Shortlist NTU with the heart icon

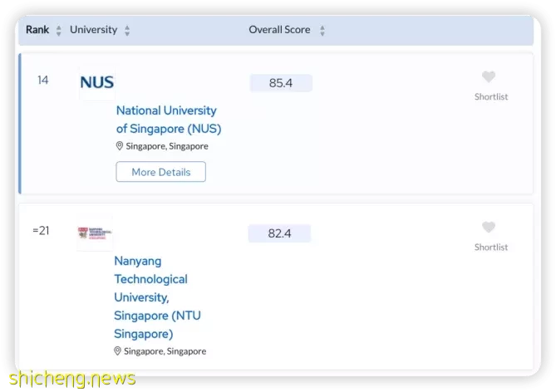click(489, 228)
